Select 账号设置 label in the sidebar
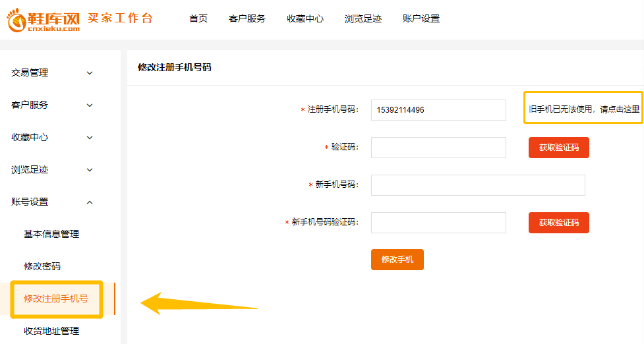 tap(30, 202)
